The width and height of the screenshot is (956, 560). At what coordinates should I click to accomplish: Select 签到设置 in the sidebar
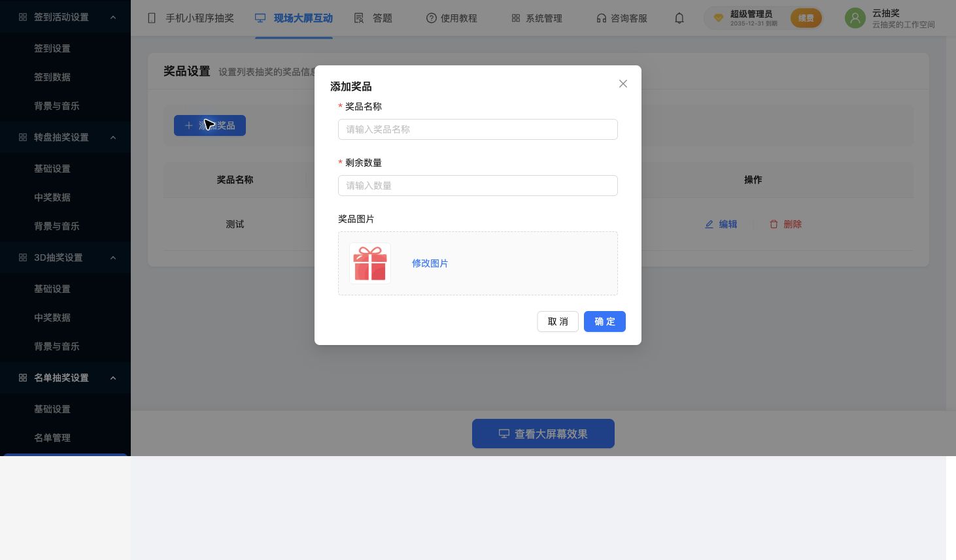pos(52,48)
